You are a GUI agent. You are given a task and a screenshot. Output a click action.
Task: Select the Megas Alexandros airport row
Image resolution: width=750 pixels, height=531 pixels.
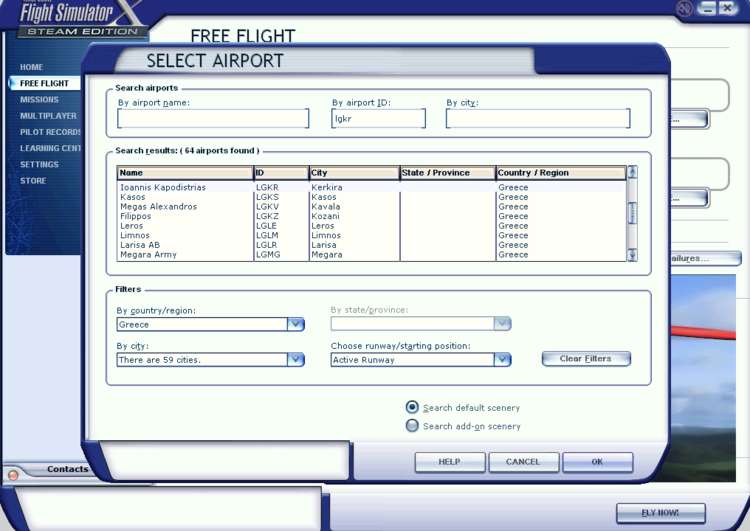point(371,207)
